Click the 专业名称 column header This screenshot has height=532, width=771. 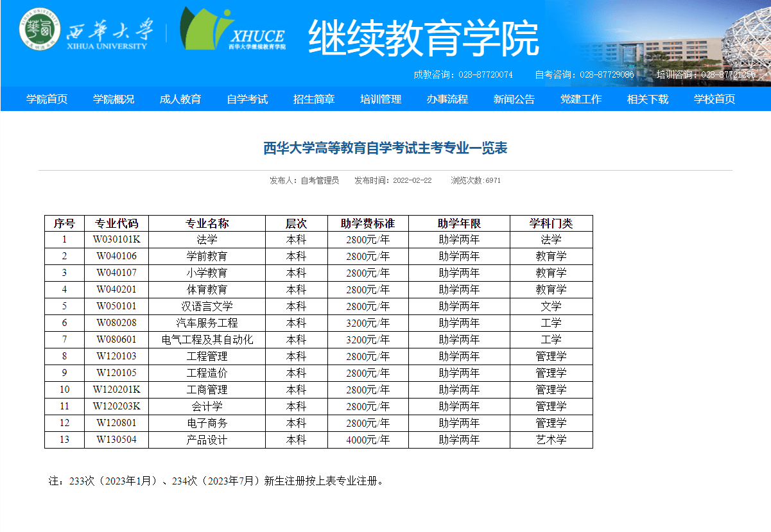coord(207,223)
